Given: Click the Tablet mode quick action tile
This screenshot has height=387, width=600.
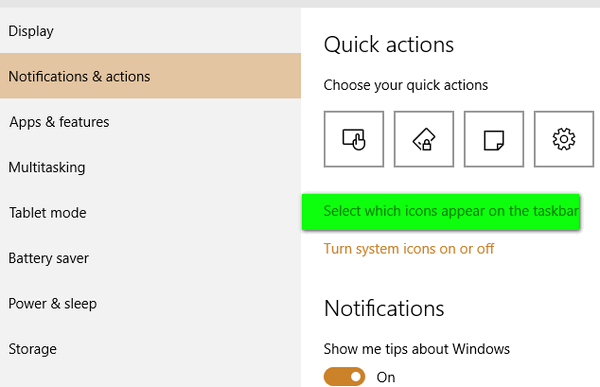Looking at the screenshot, I should [x=354, y=139].
